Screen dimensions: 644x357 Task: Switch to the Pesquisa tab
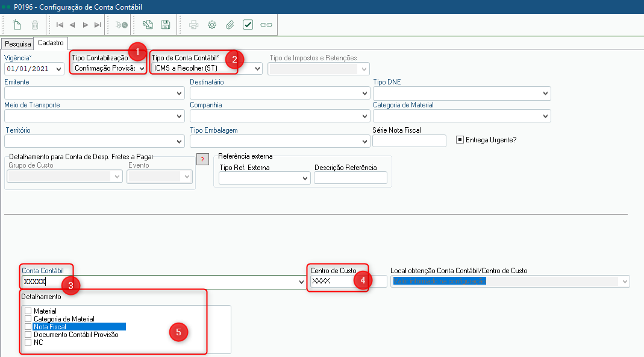[17, 43]
